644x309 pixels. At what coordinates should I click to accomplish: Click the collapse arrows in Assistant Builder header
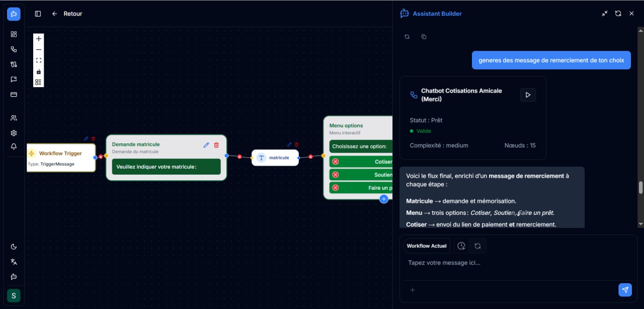click(x=604, y=14)
